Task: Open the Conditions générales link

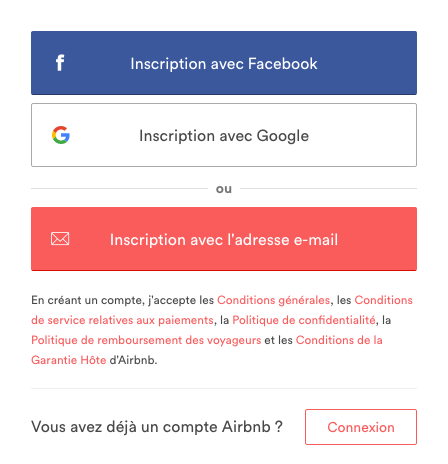Action: pos(273,300)
